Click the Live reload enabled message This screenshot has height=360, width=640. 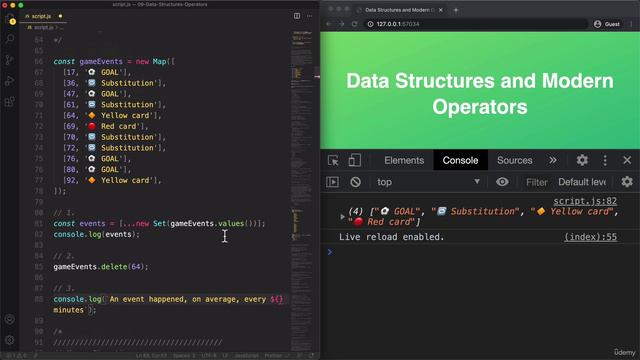click(x=391, y=237)
